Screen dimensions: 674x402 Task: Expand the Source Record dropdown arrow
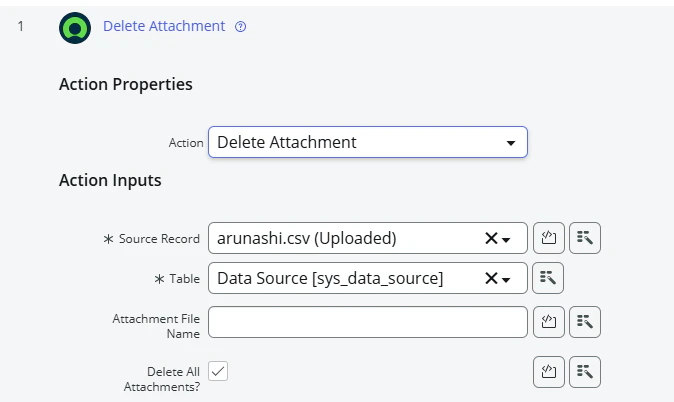coord(506,239)
